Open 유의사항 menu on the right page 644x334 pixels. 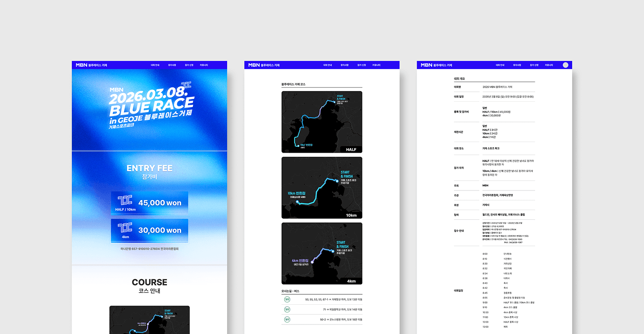(x=517, y=65)
